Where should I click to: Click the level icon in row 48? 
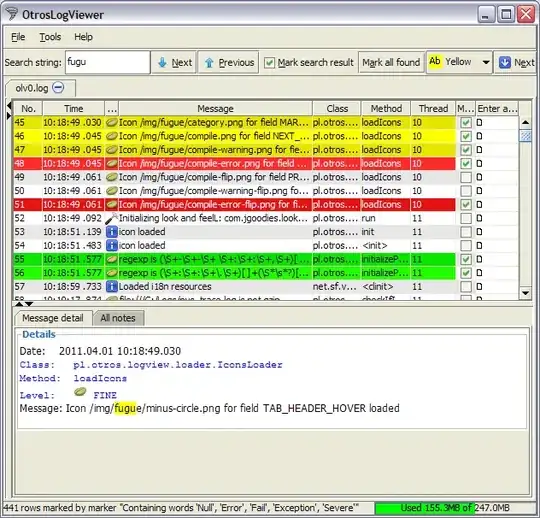click(112, 163)
